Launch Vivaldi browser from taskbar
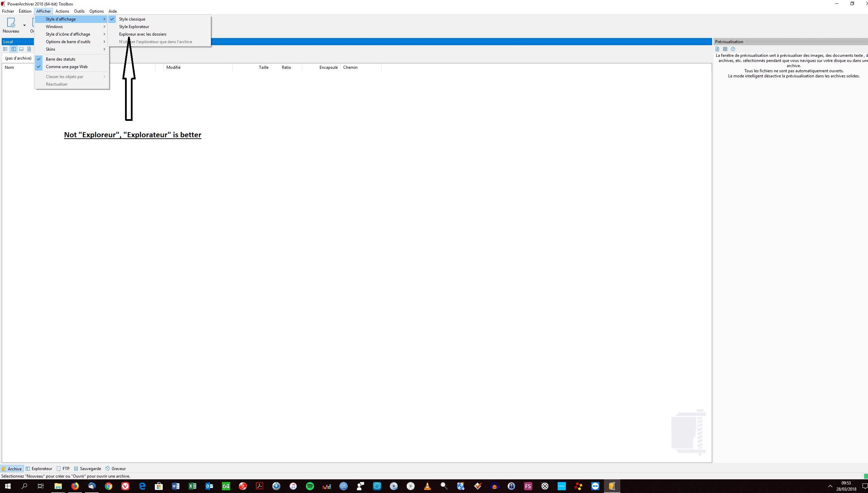The image size is (868, 493). point(125,486)
